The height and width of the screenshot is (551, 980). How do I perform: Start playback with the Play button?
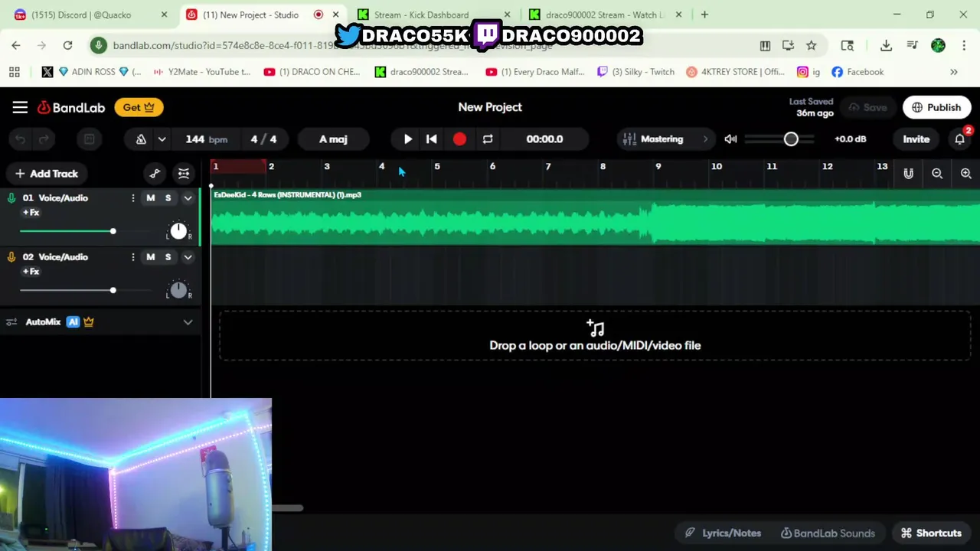tap(408, 139)
